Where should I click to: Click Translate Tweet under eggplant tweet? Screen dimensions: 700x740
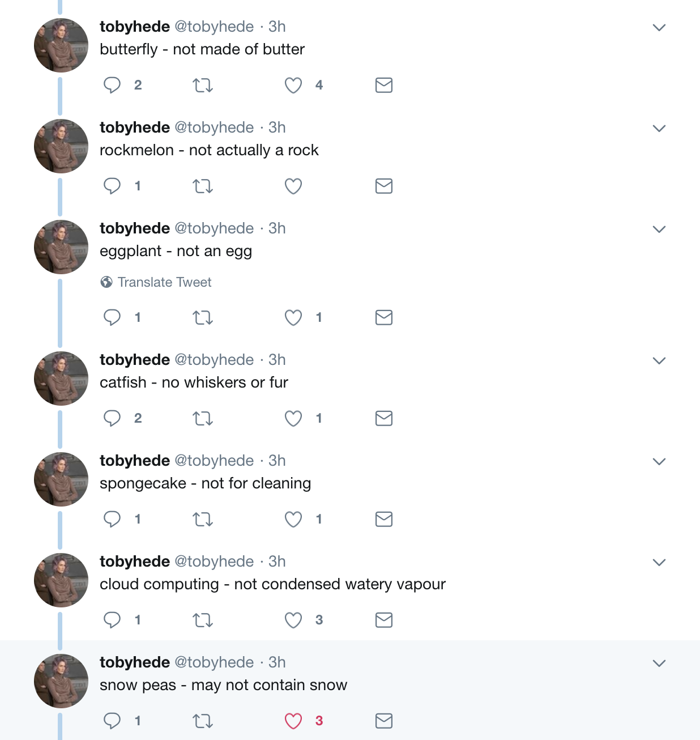pos(164,282)
